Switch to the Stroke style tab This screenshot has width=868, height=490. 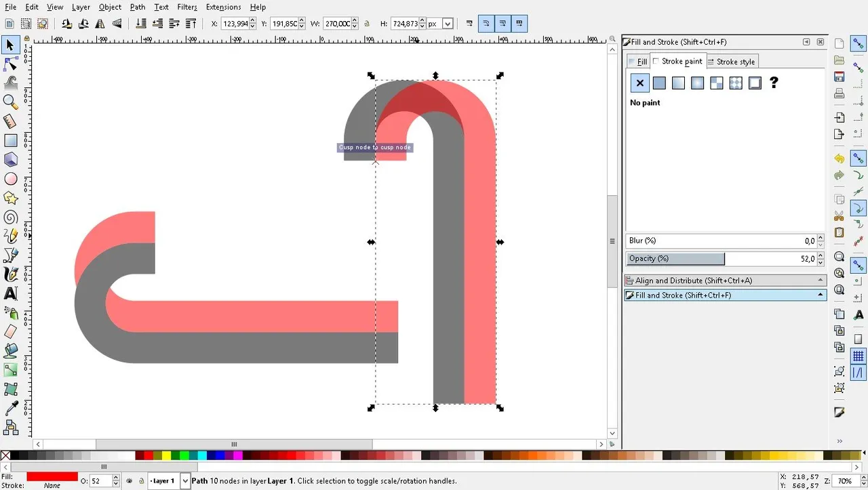tap(731, 62)
